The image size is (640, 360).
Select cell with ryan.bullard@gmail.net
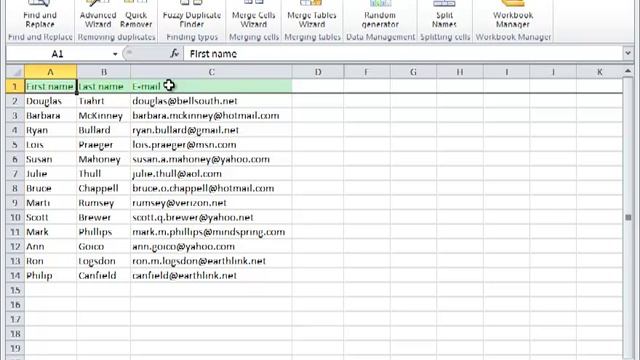click(x=211, y=130)
